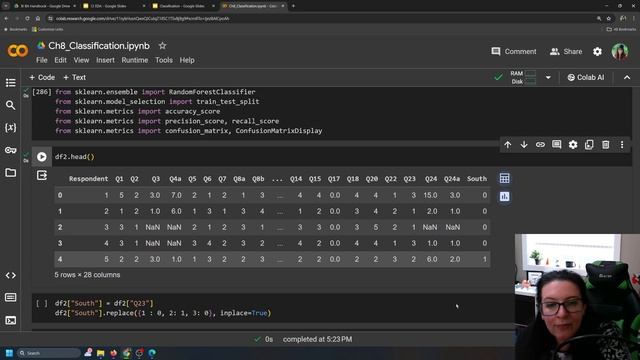Viewport: 640px width, 360px height.
Task: Move the cell down with arrow icon
Action: click(x=524, y=144)
